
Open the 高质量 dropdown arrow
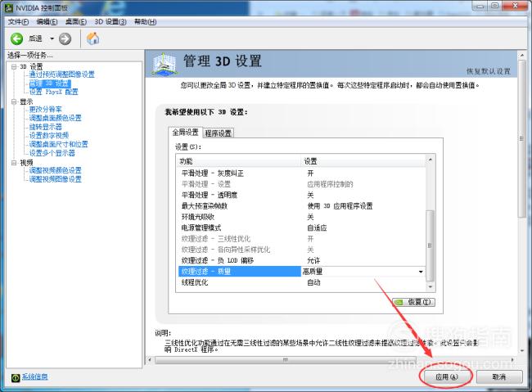click(x=421, y=272)
